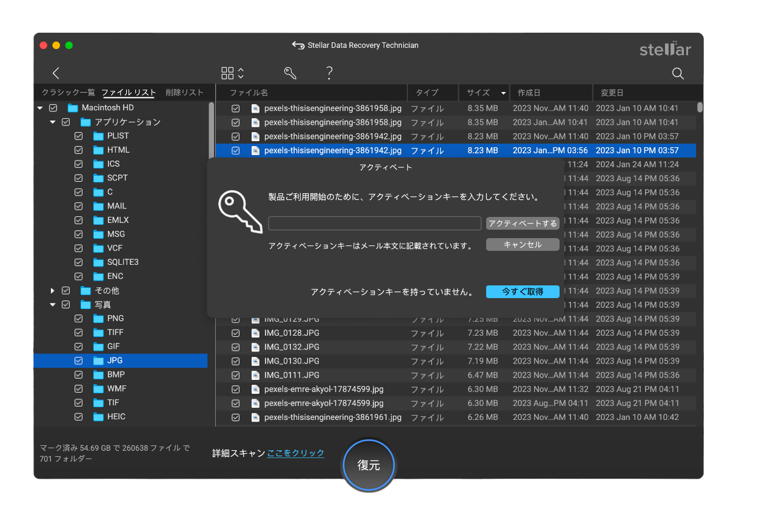Open the help question mark icon

[x=329, y=73]
